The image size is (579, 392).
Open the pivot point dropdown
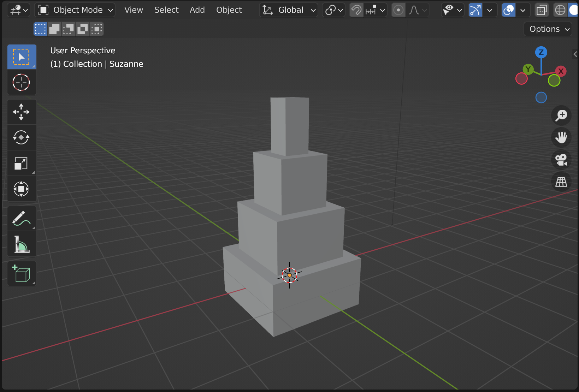[x=333, y=10]
